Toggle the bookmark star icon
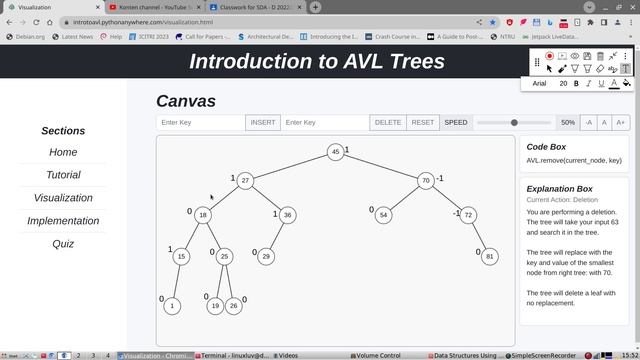Screen dimensions: 640x360 point(493,22)
